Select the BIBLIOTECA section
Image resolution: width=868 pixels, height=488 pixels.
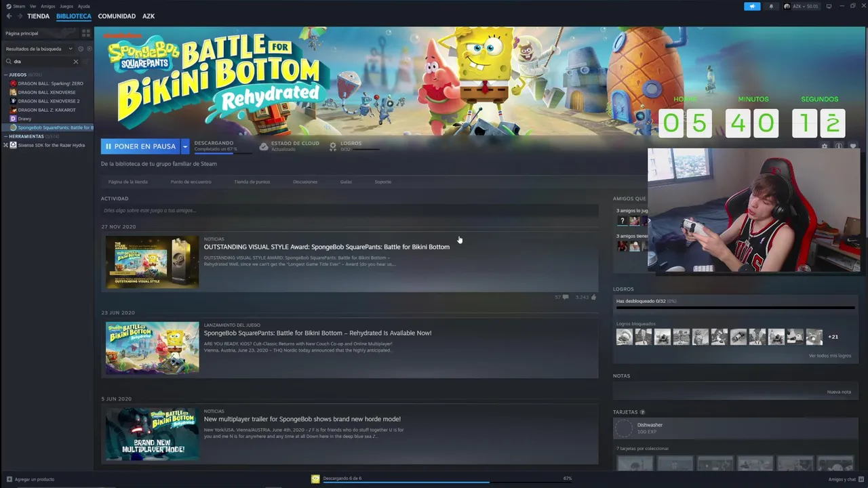[x=74, y=16]
